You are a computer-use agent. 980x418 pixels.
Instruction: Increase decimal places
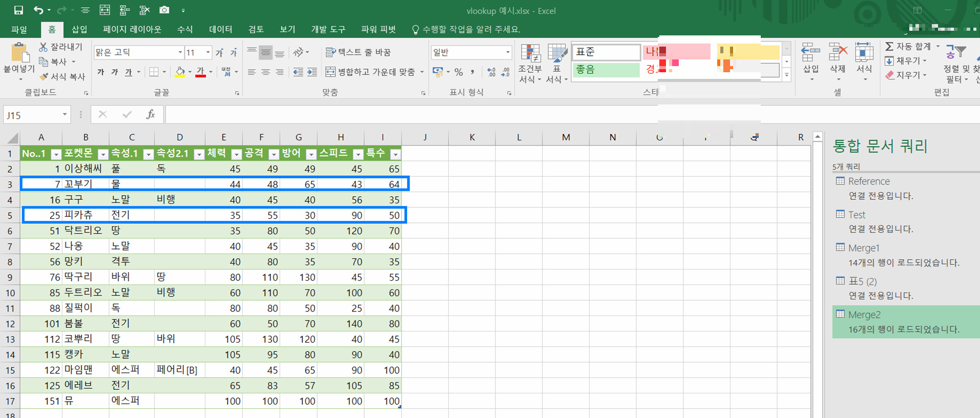point(491,72)
